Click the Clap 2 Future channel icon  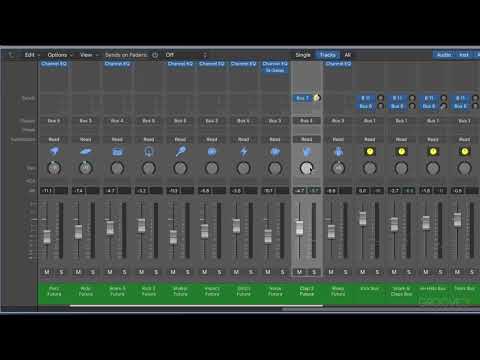tap(307, 152)
